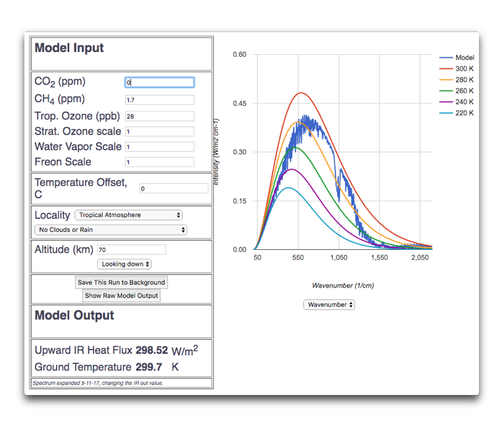Open the Looking down direction dropdown

click(x=125, y=264)
